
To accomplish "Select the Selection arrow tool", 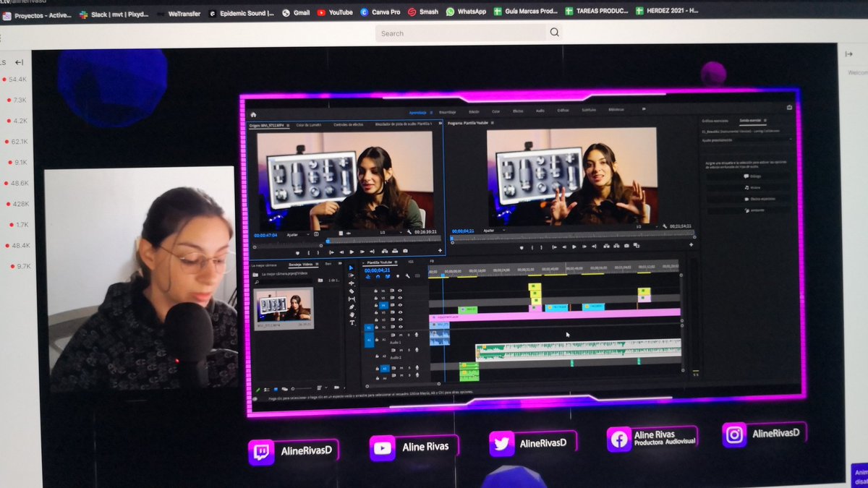I will tap(352, 268).
